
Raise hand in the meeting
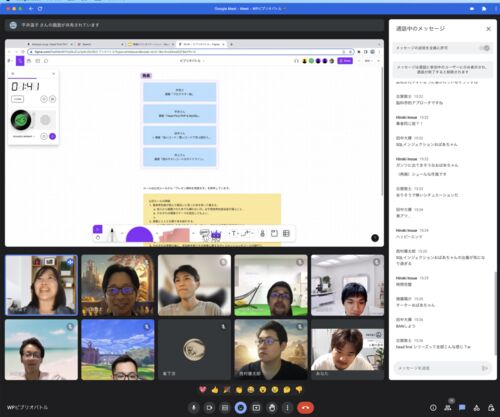(272, 408)
